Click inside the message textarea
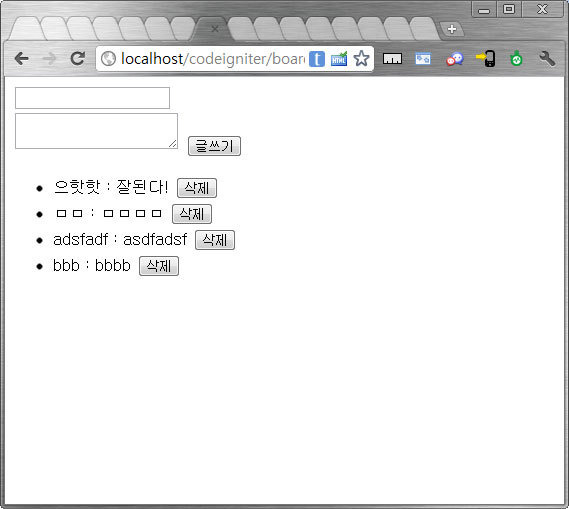569x509 pixels. (96, 131)
